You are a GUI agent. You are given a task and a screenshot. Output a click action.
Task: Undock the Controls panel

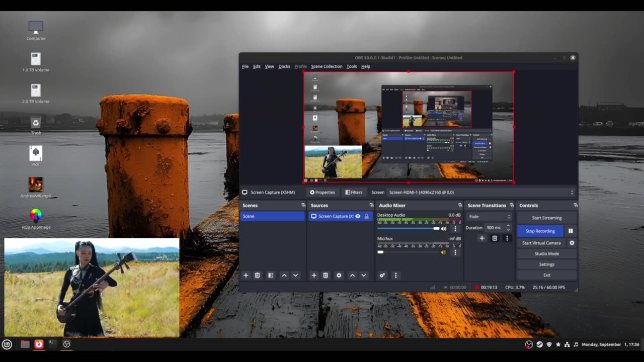[x=575, y=205]
